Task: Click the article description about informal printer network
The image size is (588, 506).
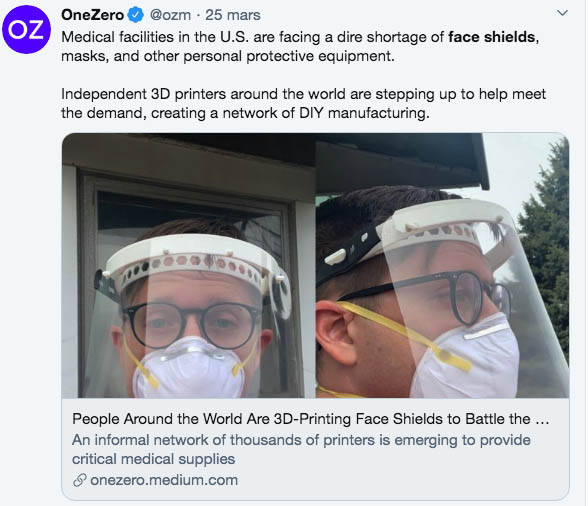Action: (x=301, y=449)
